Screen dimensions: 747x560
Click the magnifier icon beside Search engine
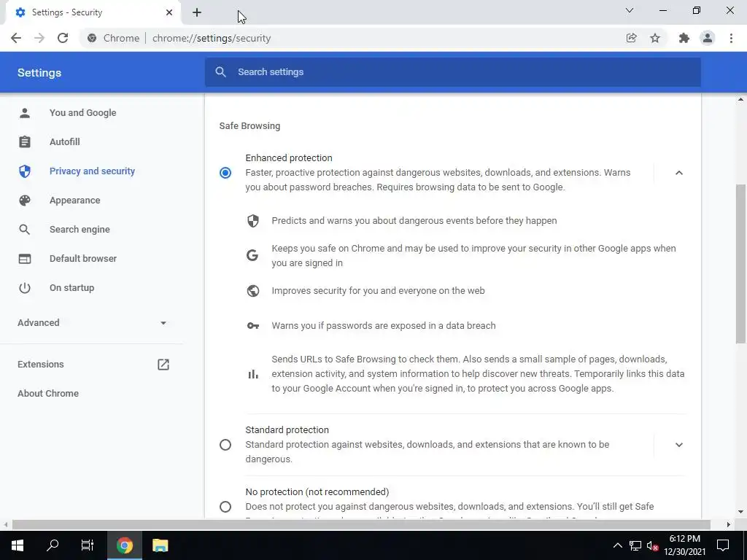coord(25,230)
